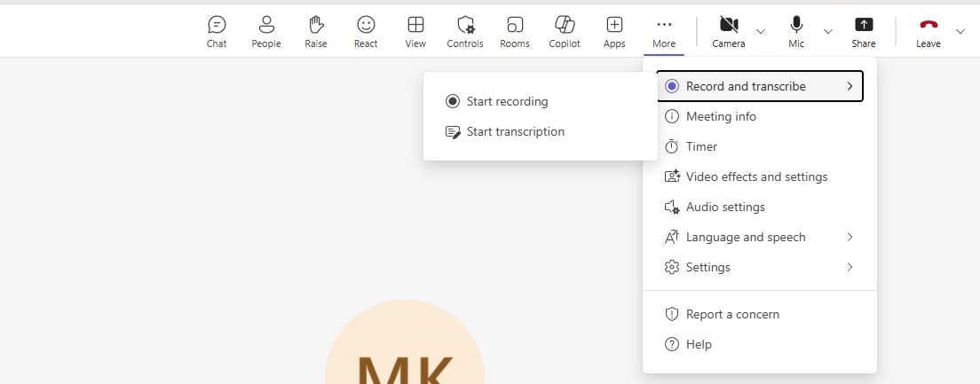Raise your hand in meeting
This screenshot has height=384, width=980.
(x=316, y=32)
